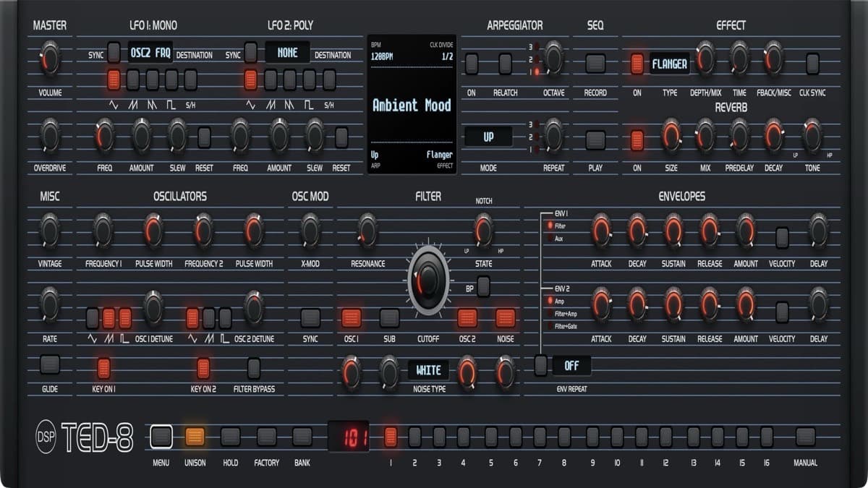Load preset slot 8

coord(564,437)
